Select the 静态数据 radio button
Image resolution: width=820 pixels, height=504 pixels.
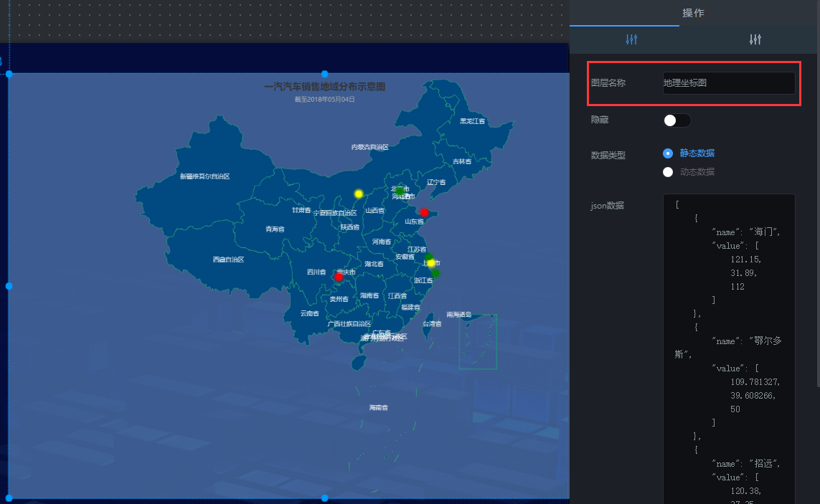668,153
